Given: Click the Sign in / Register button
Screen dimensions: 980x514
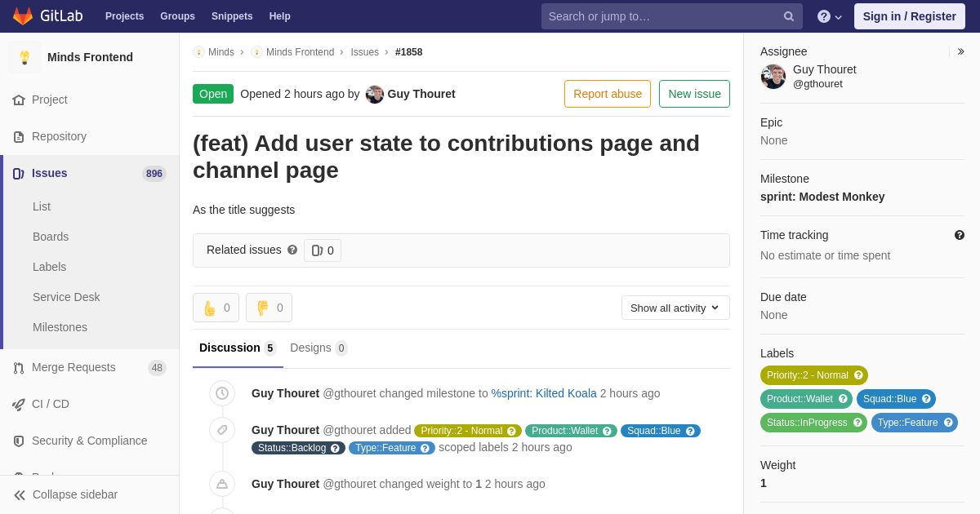Looking at the screenshot, I should click(x=910, y=16).
